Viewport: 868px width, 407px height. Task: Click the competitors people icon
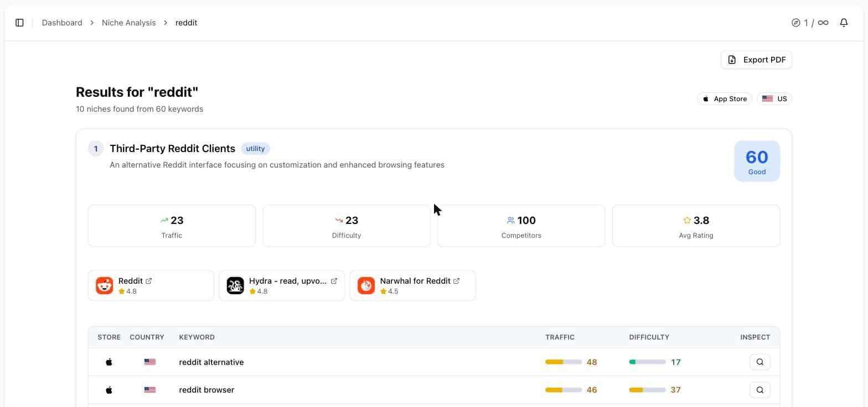click(510, 220)
